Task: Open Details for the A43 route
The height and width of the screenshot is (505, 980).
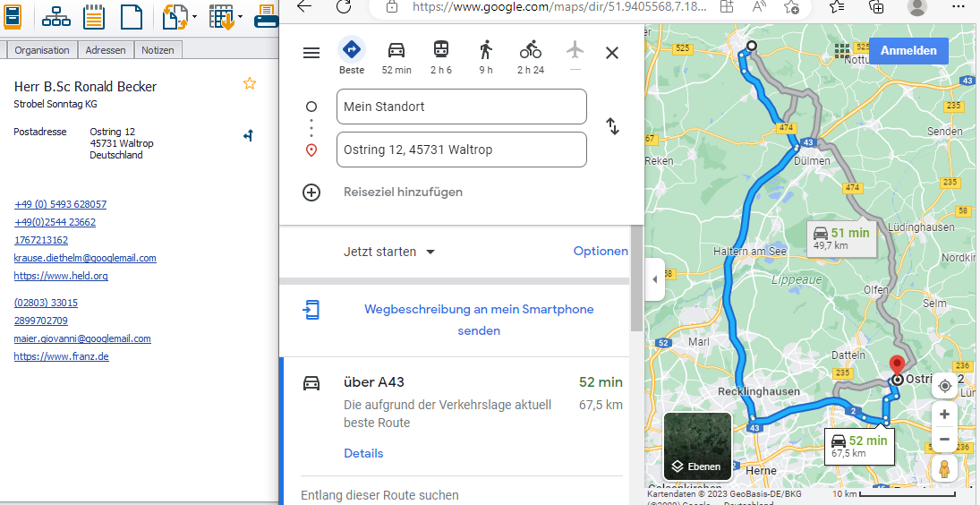Action: tap(363, 453)
